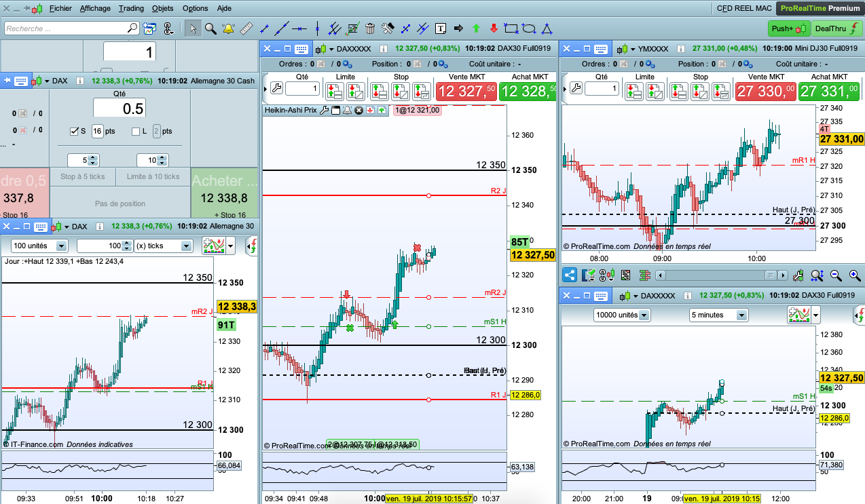Click scrollbar right arrow in YMXXXX toolbar
The height and width of the screenshot is (504, 865).
click(x=783, y=275)
